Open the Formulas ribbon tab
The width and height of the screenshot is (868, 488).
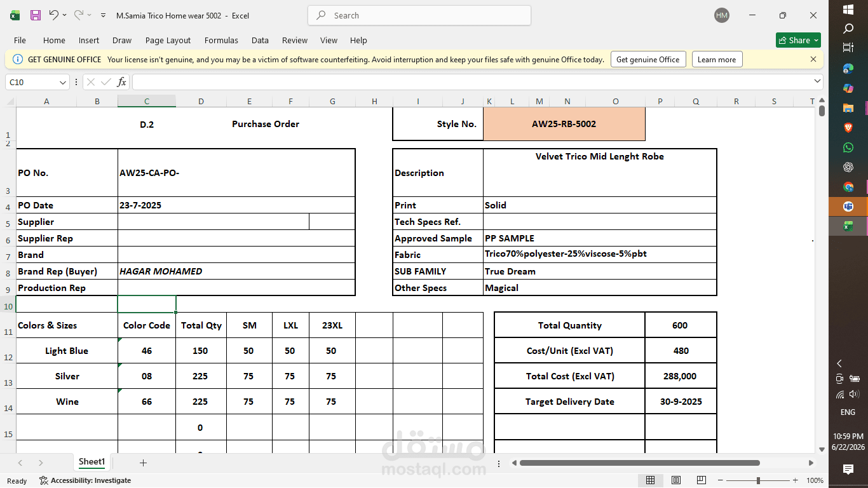221,40
